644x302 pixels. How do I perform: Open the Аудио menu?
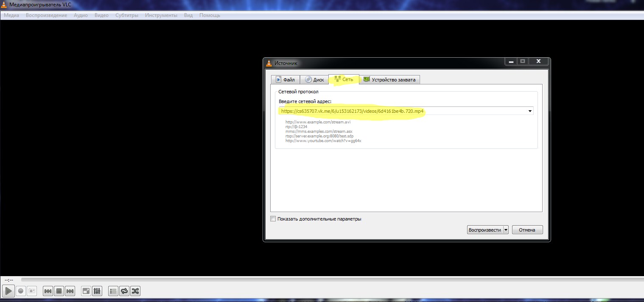click(81, 15)
